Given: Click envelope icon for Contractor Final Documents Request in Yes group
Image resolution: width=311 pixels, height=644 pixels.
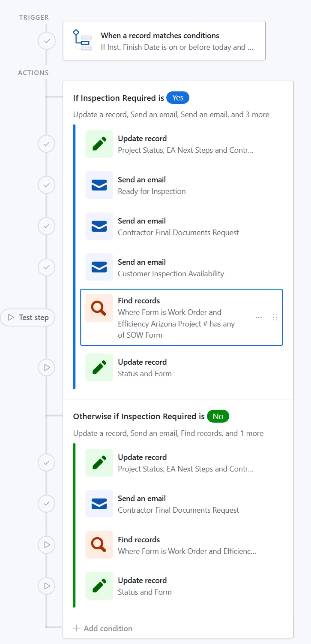Looking at the screenshot, I should coord(99,227).
